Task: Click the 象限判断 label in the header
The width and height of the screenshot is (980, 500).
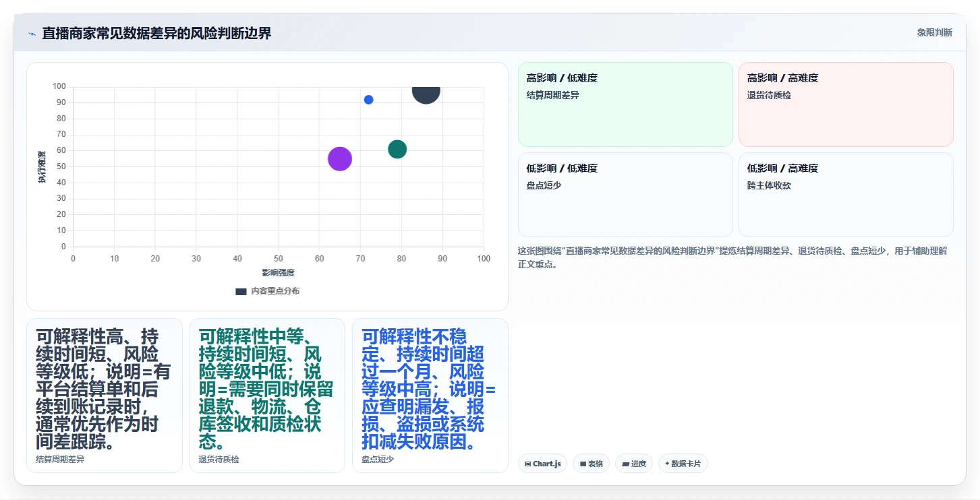Action: tap(934, 32)
